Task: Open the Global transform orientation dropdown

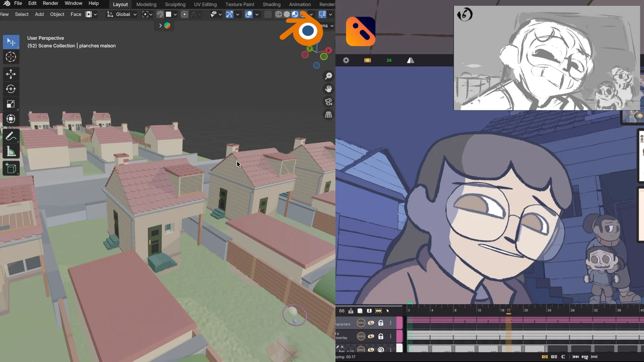Action: click(122, 14)
